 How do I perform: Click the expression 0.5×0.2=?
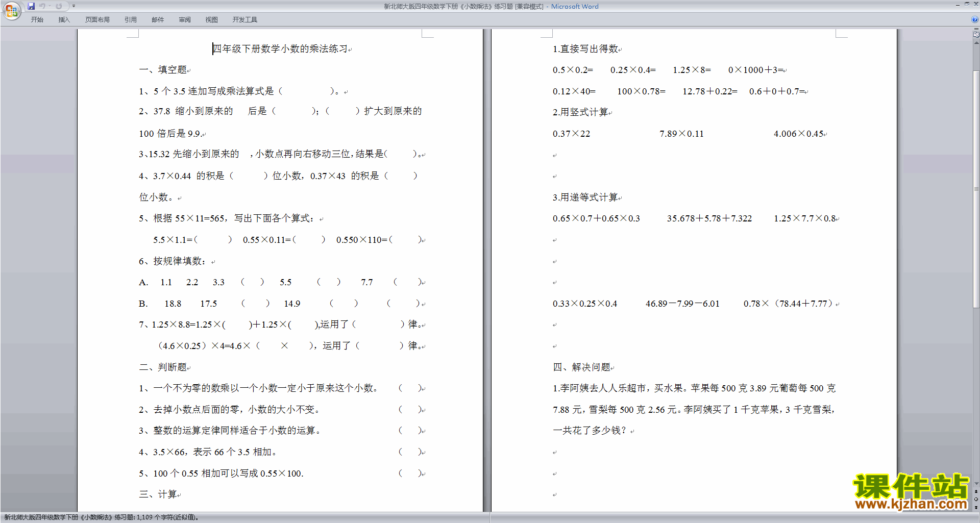[x=573, y=70]
